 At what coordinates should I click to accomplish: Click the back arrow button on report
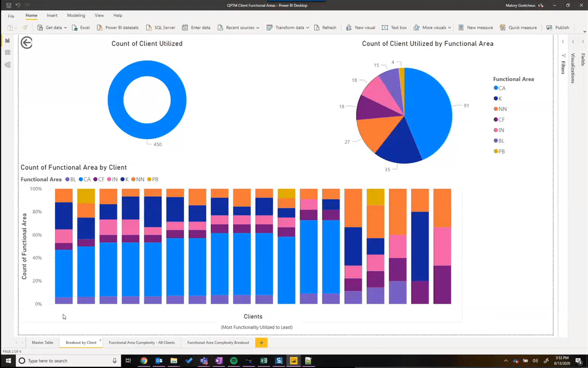26,43
